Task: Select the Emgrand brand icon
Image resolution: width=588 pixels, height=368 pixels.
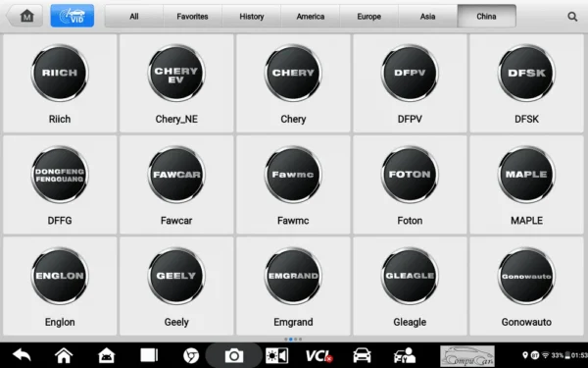Action: click(x=293, y=276)
